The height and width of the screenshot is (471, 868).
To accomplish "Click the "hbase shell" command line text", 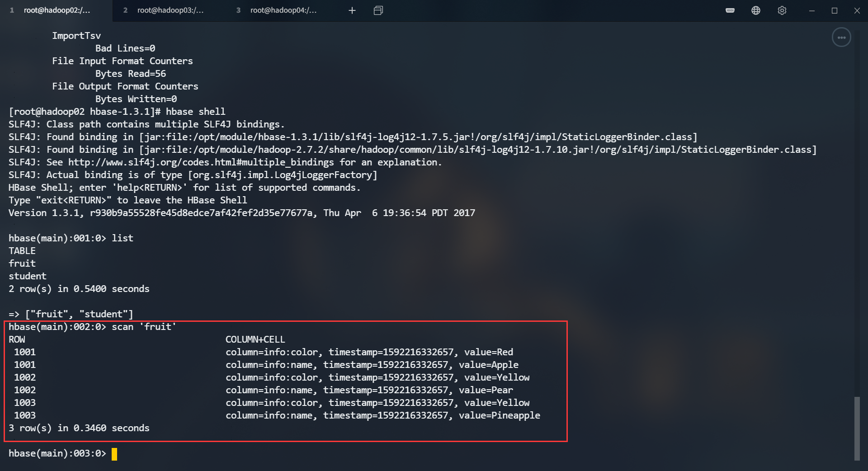I will pos(195,112).
